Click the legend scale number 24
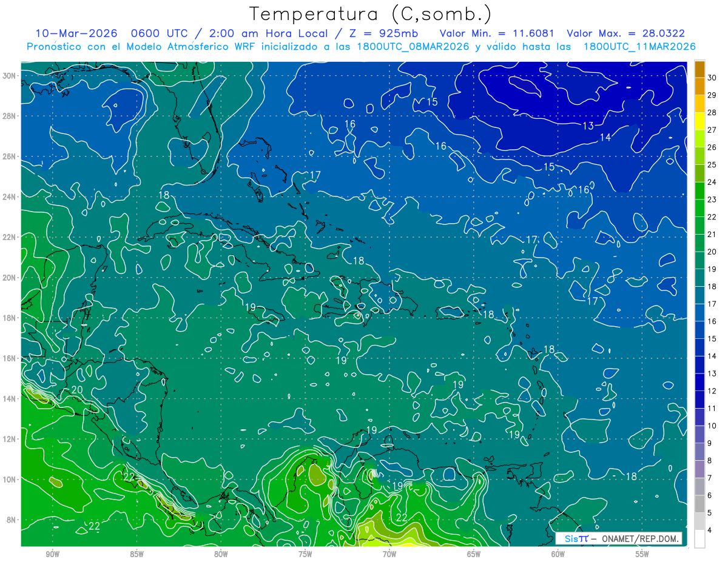This screenshot has width=728, height=562. (x=712, y=182)
